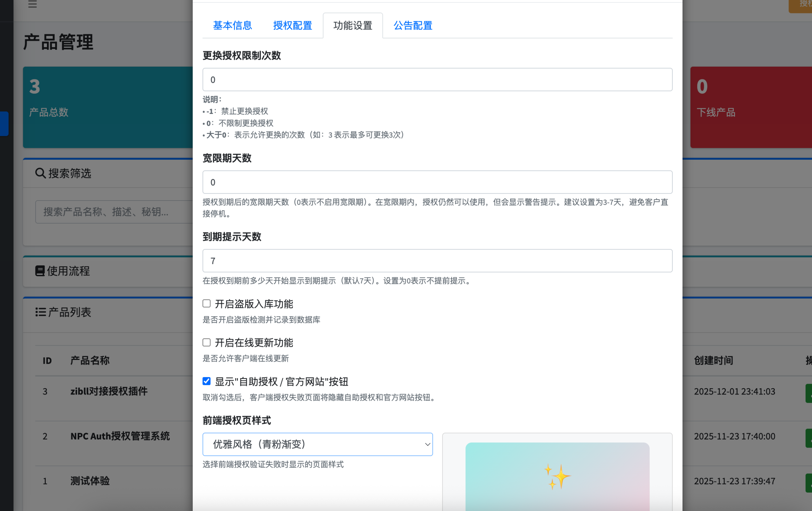Click the magnifier icon in 搜索筛选 panel

40,173
